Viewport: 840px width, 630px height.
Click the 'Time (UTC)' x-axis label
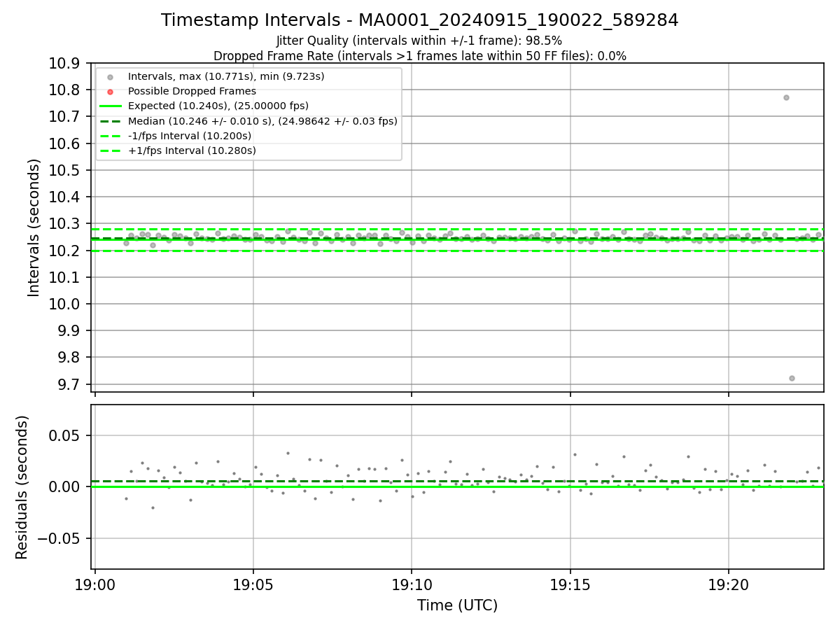pos(457,605)
